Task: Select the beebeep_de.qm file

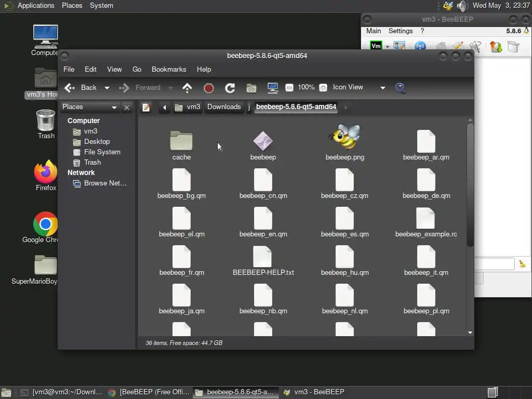Action: (x=426, y=184)
